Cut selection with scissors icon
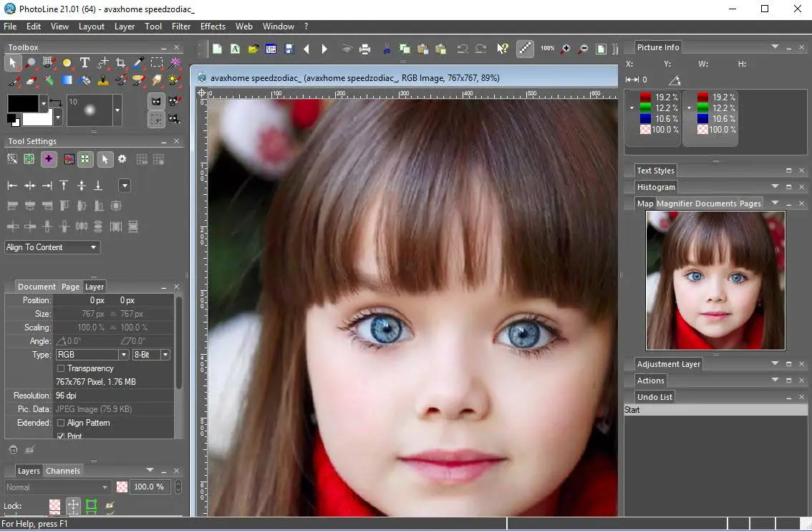Viewport: 812px width, 531px height. pos(387,49)
